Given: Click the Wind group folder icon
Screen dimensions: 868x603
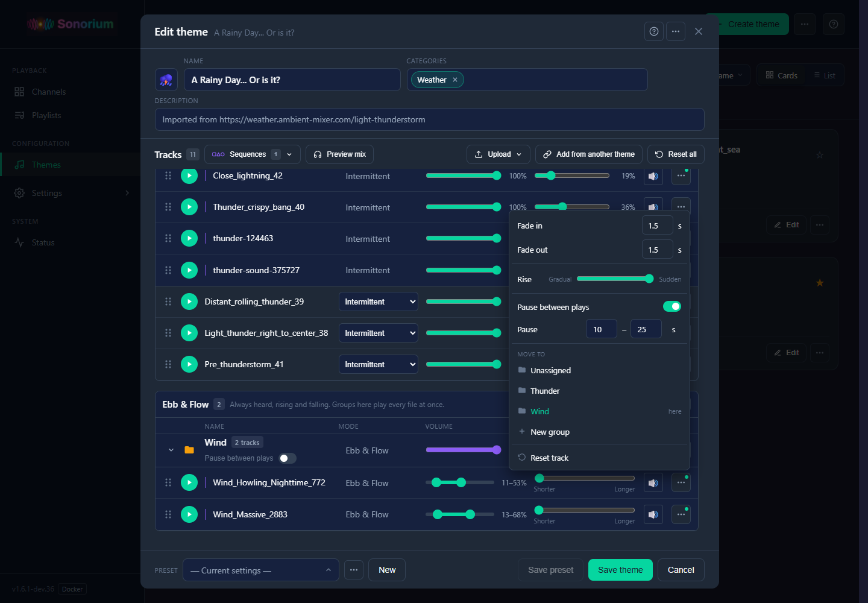Looking at the screenshot, I should point(189,450).
